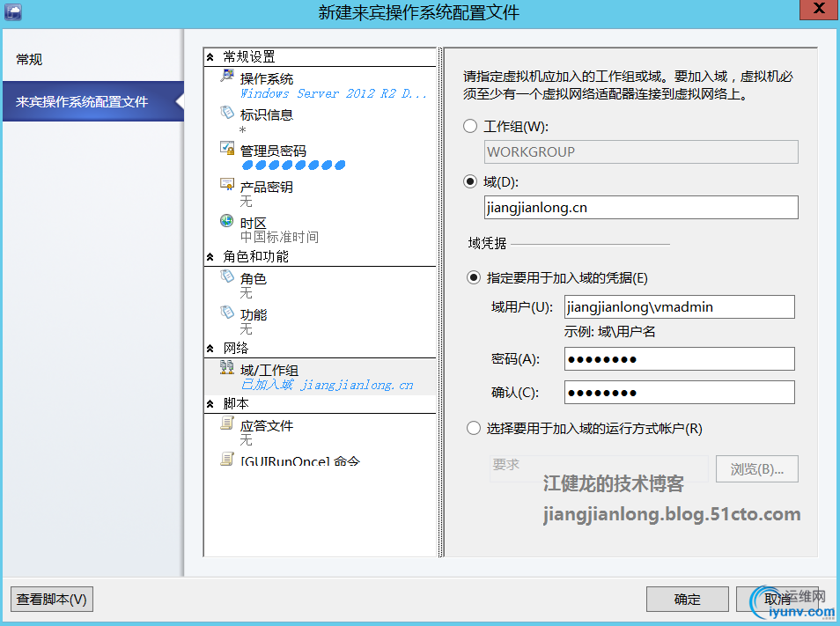The height and width of the screenshot is (626, 840).
Task: Click the Browse (浏览) button
Action: [757, 469]
